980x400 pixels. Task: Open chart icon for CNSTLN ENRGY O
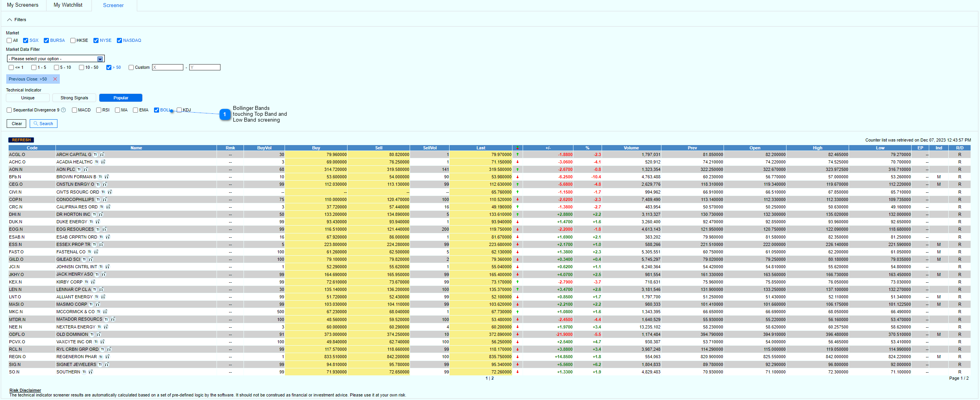(105, 184)
